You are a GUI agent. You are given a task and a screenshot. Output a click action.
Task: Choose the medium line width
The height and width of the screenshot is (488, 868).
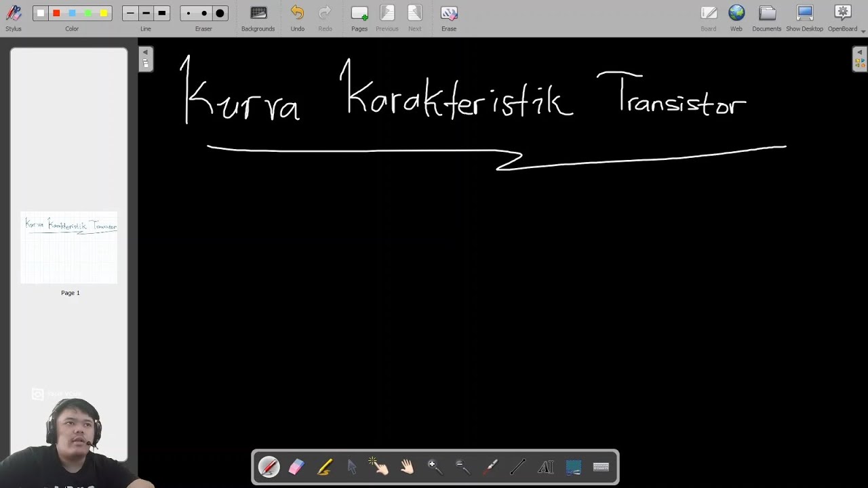[x=146, y=13]
